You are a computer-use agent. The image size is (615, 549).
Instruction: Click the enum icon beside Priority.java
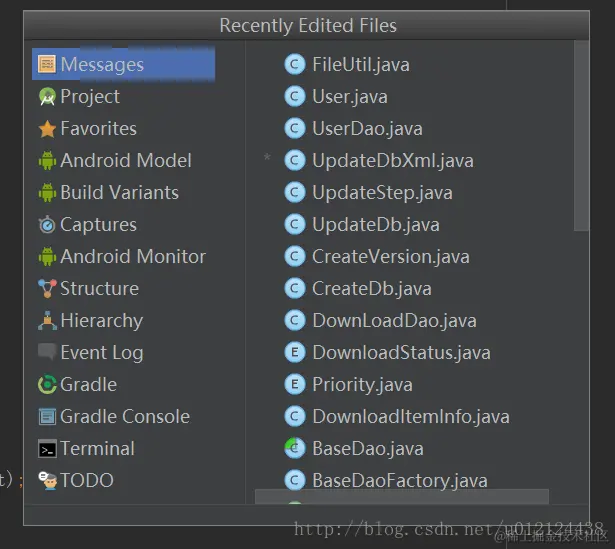point(295,384)
